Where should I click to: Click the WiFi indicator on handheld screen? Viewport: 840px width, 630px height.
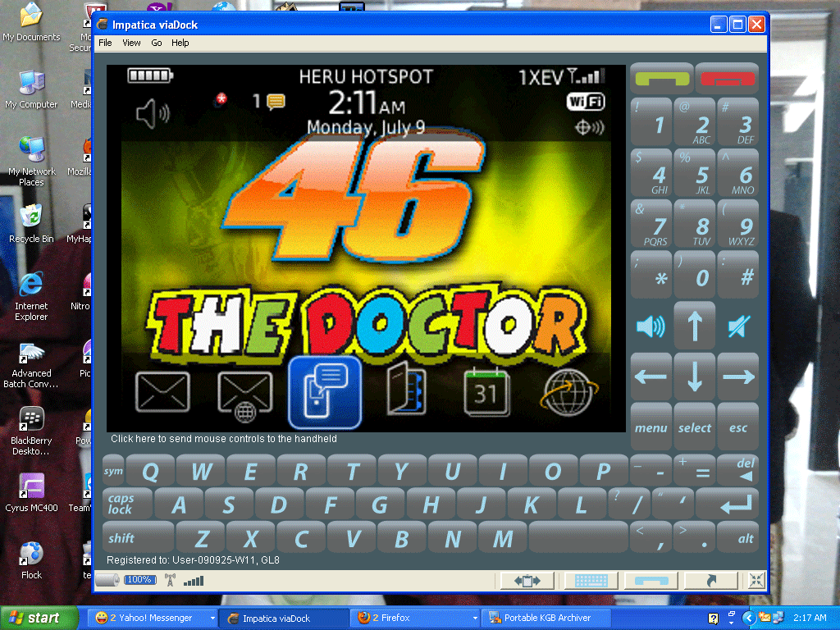click(x=586, y=101)
